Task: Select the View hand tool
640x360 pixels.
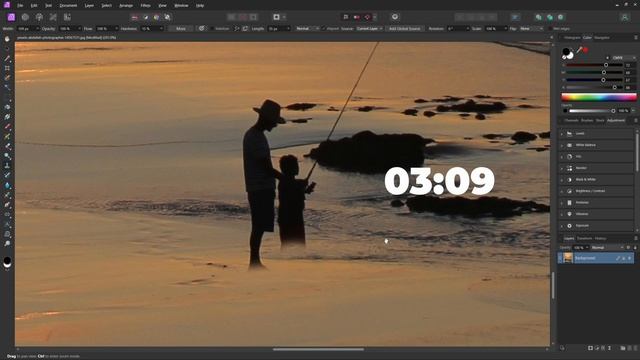Action: (x=7, y=39)
